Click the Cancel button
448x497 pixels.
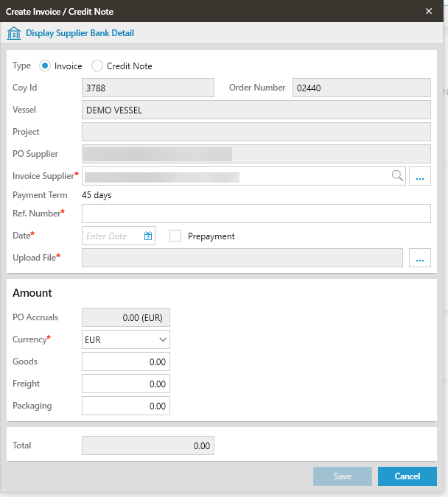407,476
